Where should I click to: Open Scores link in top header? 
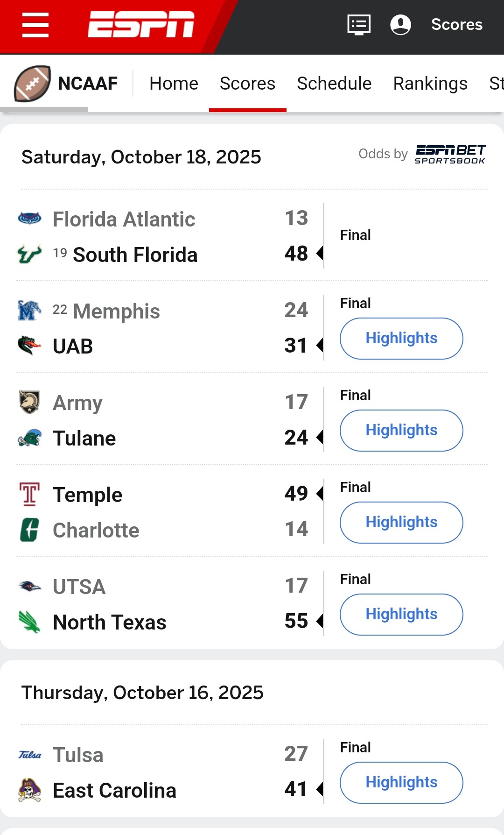pyautogui.click(x=456, y=24)
